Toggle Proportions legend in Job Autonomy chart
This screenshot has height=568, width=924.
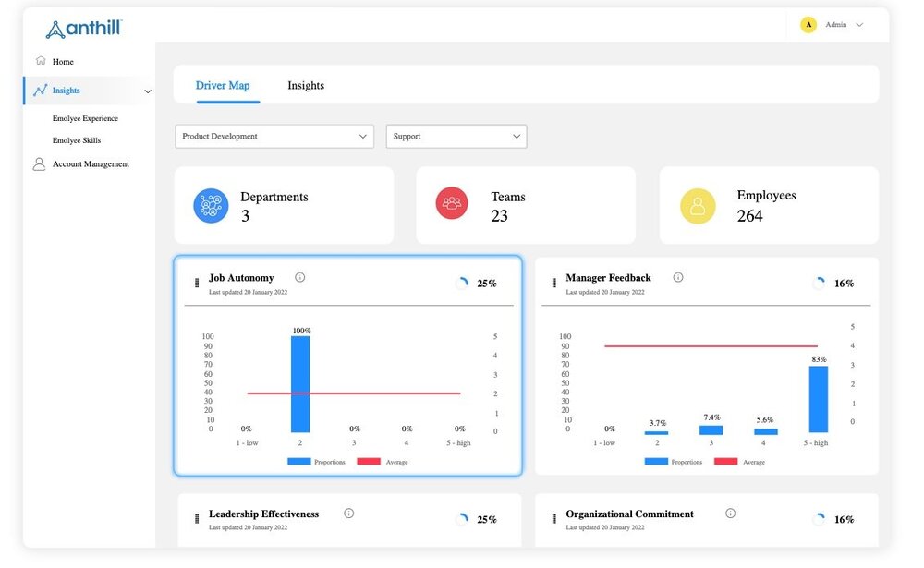[x=314, y=462]
